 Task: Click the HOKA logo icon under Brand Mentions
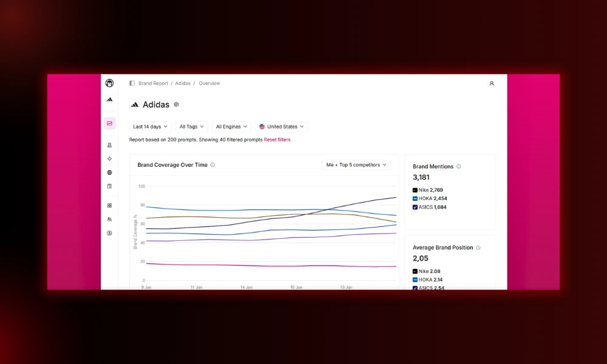pyautogui.click(x=415, y=198)
